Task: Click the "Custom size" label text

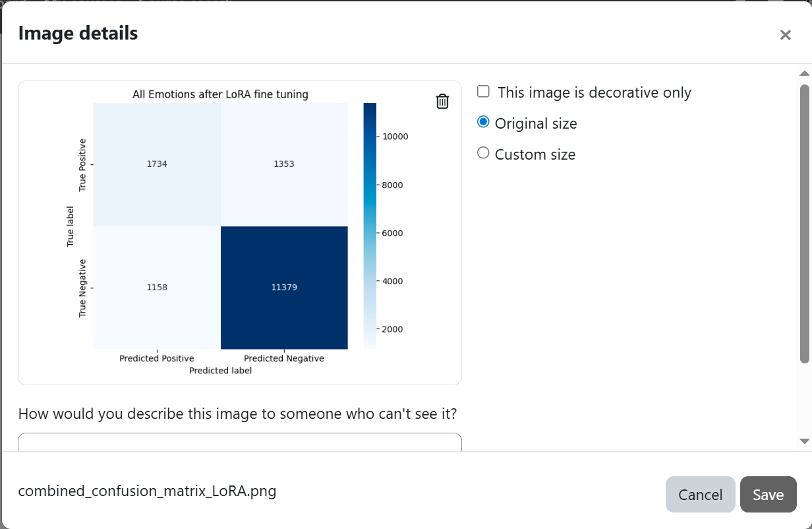Action: [x=535, y=154]
